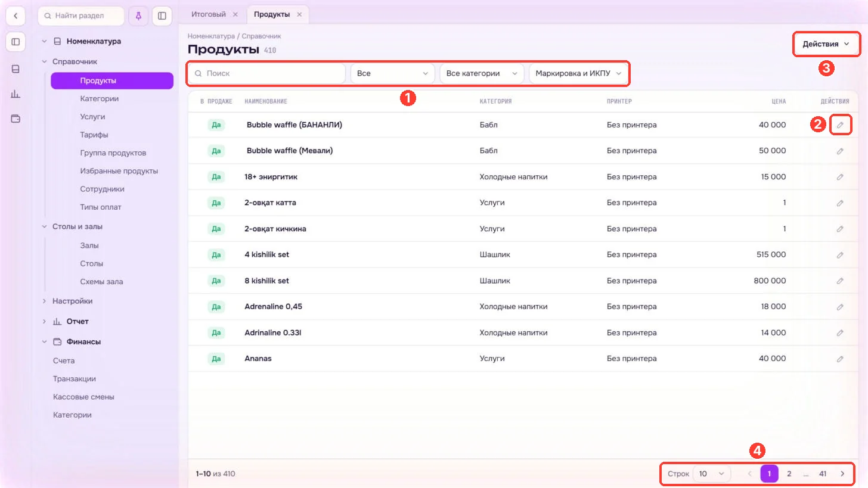This screenshot has width=868, height=488.
Task: Click the pin icon next to section search
Action: click(138, 16)
